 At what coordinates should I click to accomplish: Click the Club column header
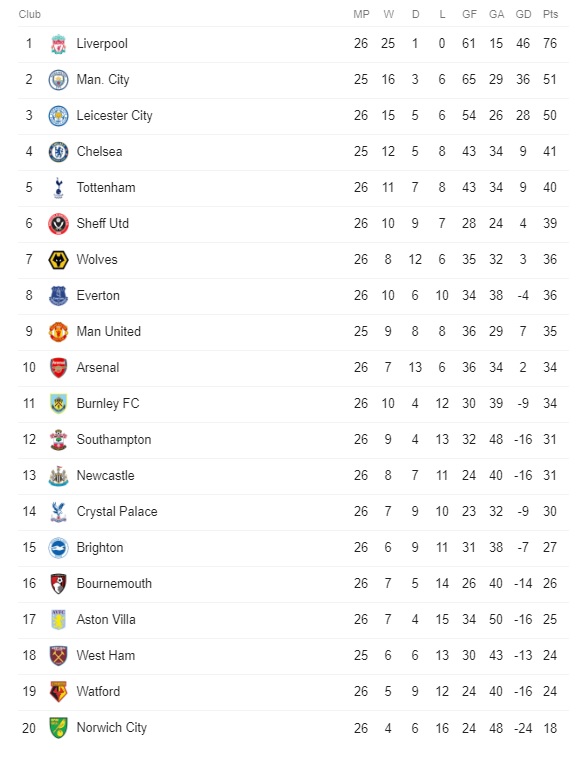(30, 14)
